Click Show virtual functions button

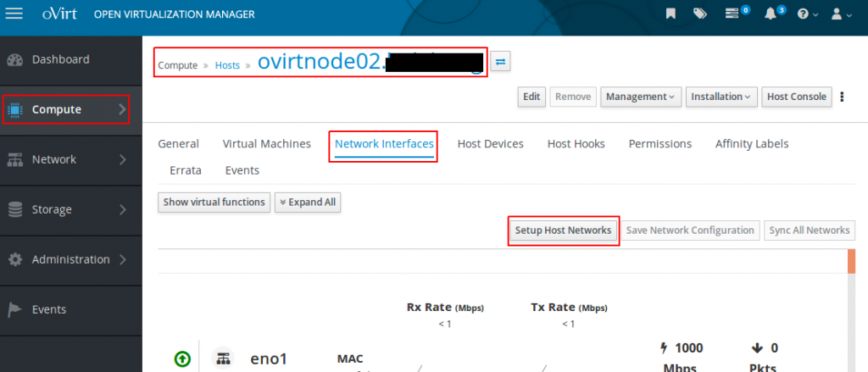(x=214, y=203)
